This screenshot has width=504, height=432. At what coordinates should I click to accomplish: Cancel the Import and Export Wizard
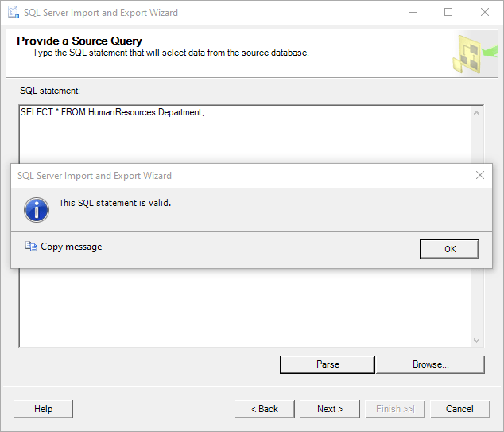[460, 409]
